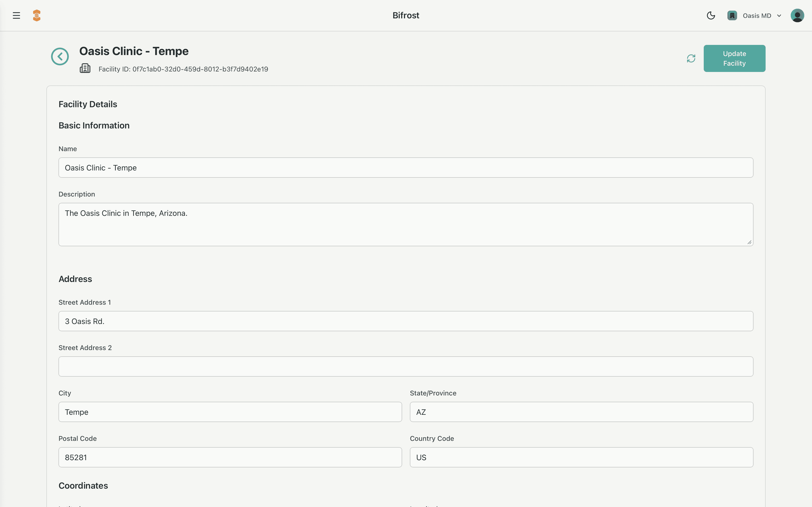Click the orange Bifrost logo icon
This screenshot has height=507, width=812.
36,15
